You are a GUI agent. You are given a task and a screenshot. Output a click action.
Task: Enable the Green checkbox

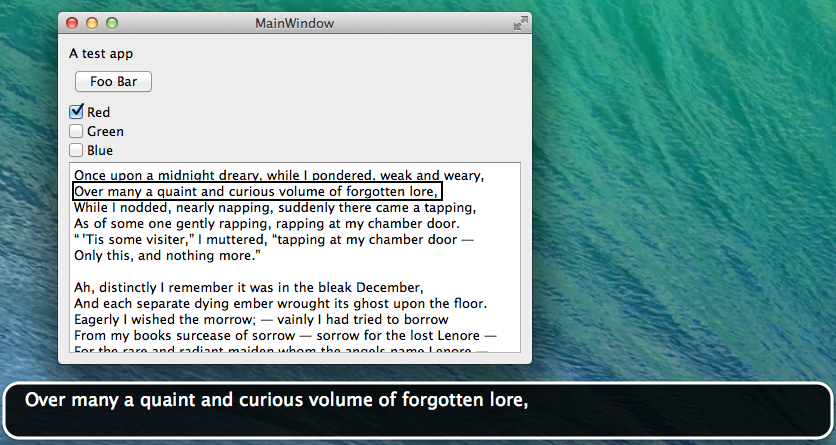(x=76, y=131)
